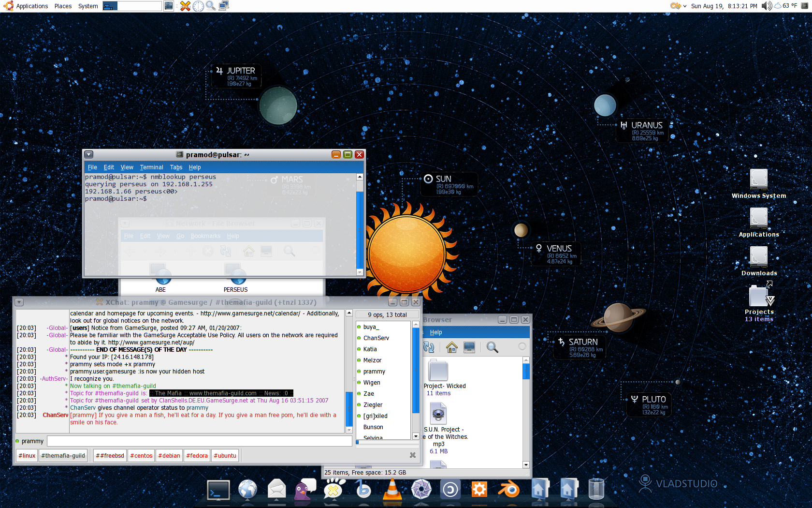Screen dimensions: 812x508
Task: Click the magnifier Search icon in file browser
Action: (x=492, y=347)
